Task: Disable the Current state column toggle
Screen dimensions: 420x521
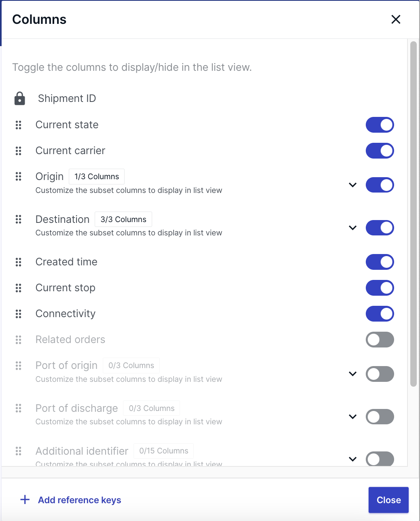Action: point(380,125)
